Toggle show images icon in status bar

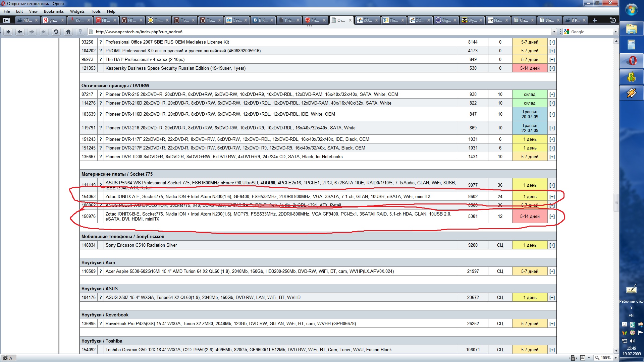583,358
